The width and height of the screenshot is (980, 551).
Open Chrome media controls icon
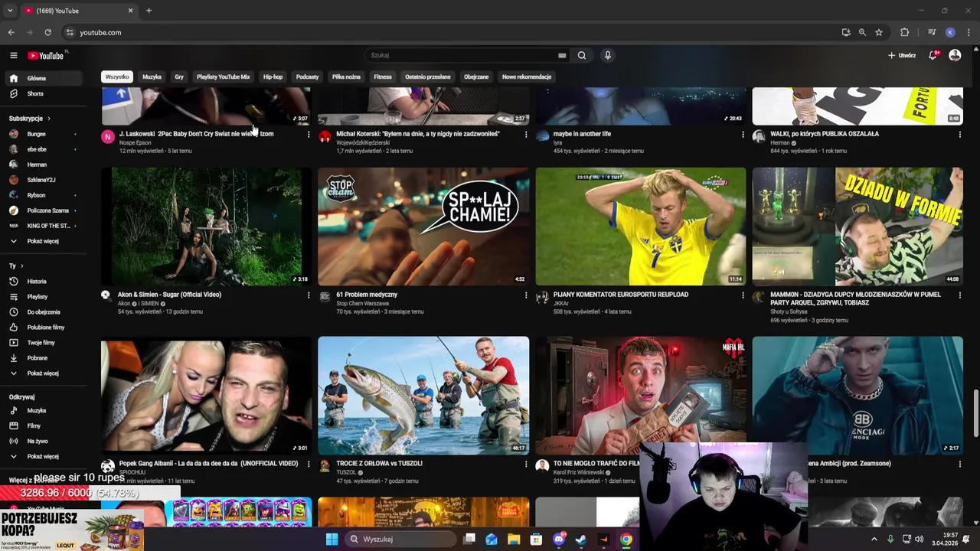(932, 32)
